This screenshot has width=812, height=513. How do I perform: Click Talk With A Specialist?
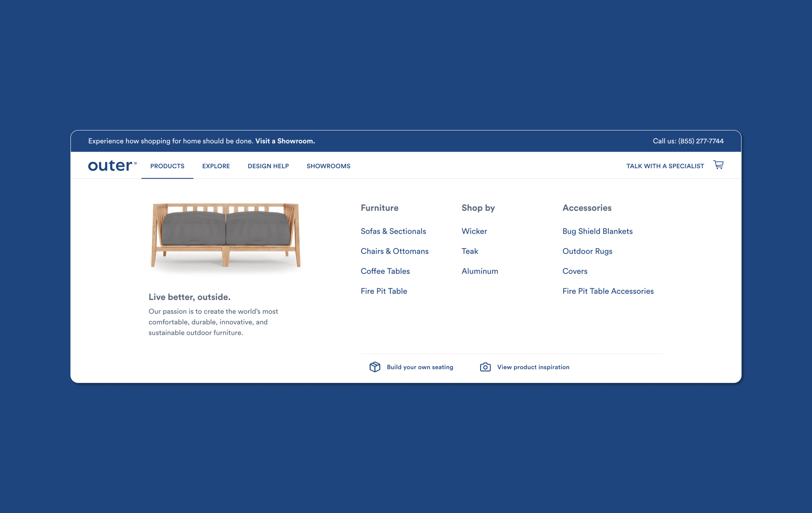coord(665,166)
